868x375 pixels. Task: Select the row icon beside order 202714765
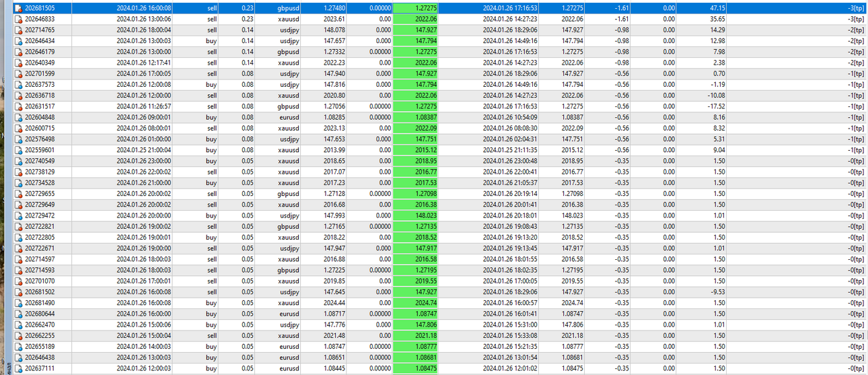click(x=18, y=30)
